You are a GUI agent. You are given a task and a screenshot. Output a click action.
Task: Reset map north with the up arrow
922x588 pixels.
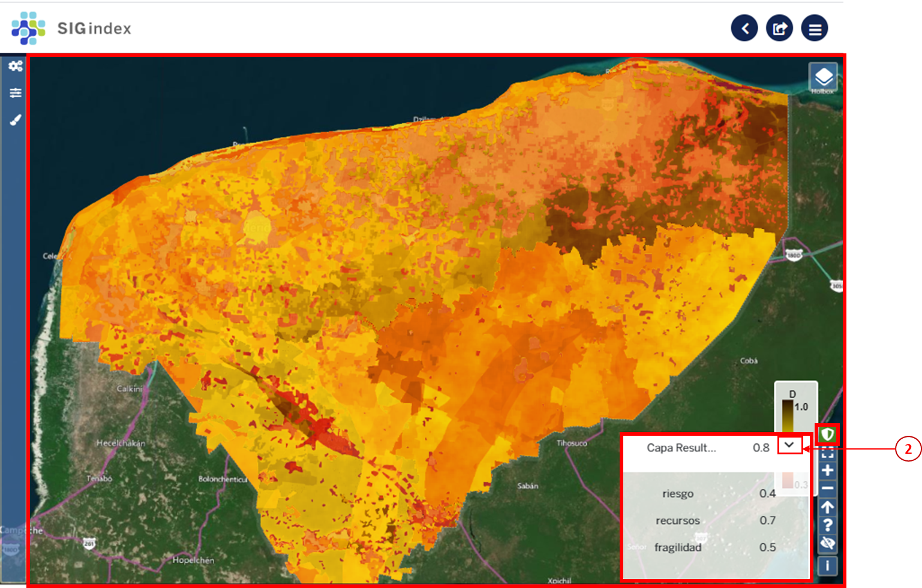pos(828,507)
